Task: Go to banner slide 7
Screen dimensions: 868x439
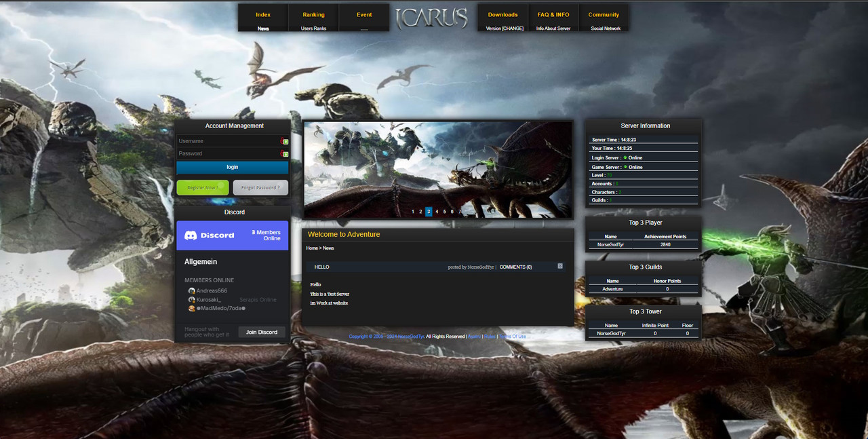Action: (x=460, y=212)
